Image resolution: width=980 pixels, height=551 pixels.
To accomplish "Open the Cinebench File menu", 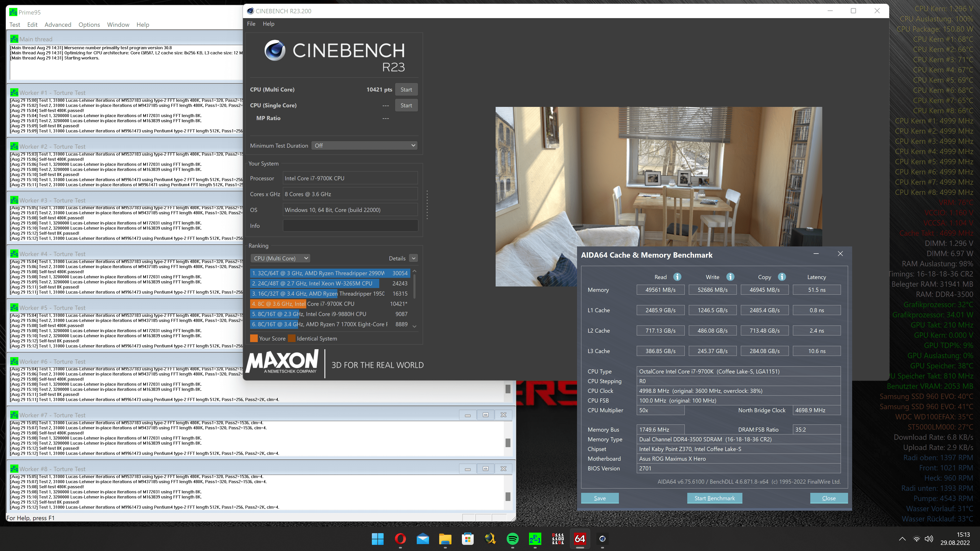I will [x=251, y=23].
